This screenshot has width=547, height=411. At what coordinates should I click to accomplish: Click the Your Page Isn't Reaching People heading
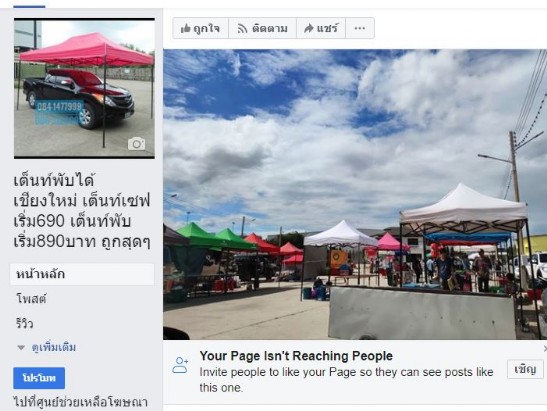pos(296,356)
